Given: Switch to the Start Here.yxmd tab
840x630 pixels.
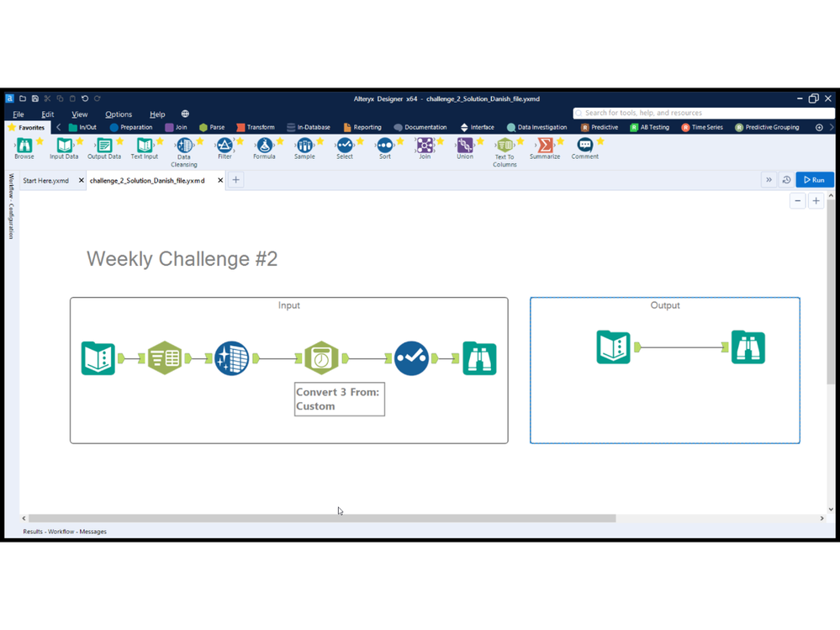Looking at the screenshot, I should [46, 181].
